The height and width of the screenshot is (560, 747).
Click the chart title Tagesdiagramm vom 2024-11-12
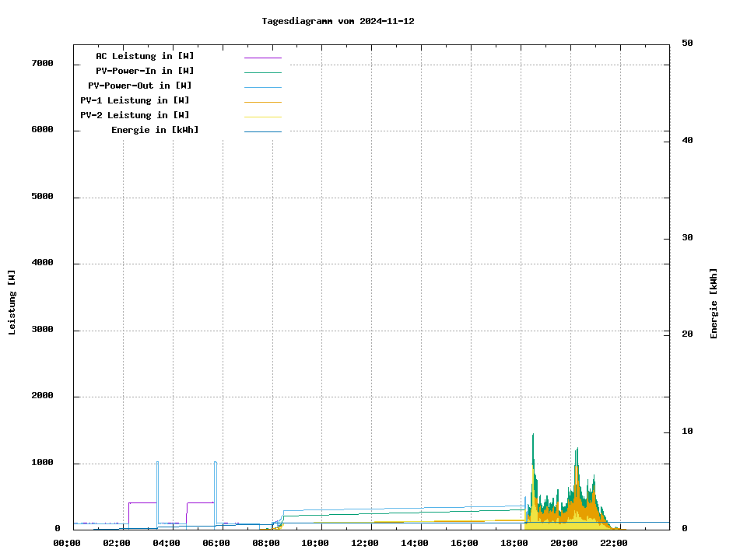[x=338, y=22]
